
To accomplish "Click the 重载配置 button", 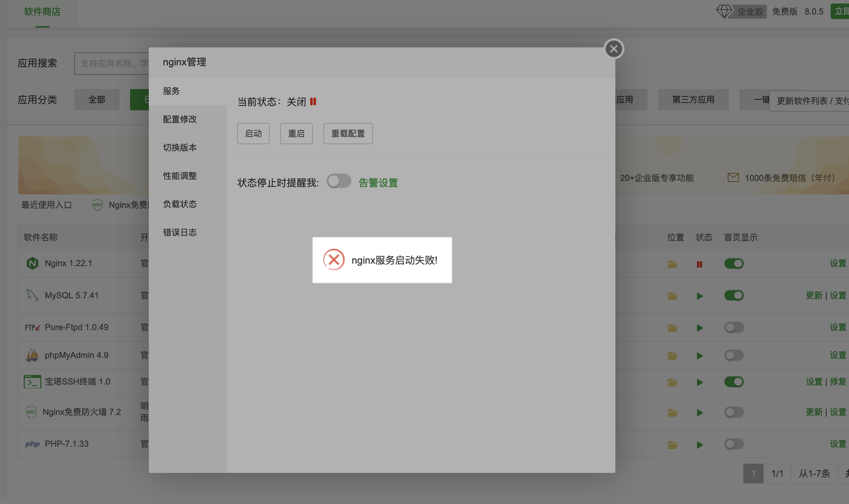I will pos(348,134).
